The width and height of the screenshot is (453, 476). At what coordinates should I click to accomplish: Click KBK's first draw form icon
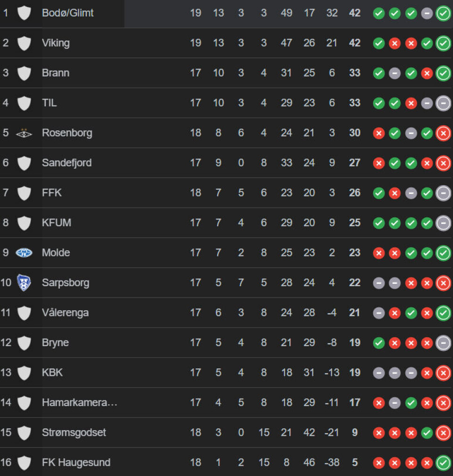(x=378, y=373)
